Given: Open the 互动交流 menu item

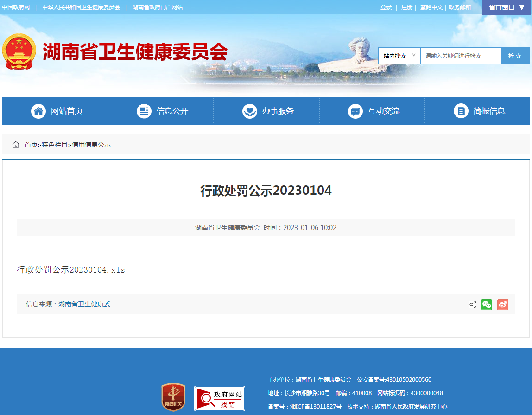Looking at the screenshot, I should coord(374,111).
